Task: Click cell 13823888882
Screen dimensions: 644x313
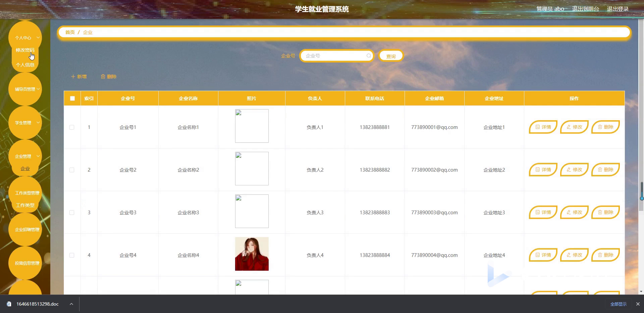Action: [x=375, y=170]
